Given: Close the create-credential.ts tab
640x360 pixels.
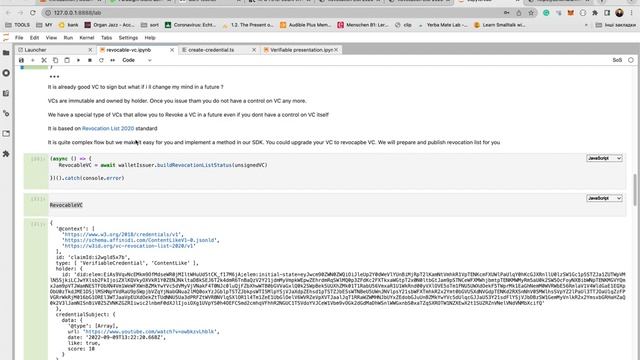Looking at the screenshot, I should 254,50.
